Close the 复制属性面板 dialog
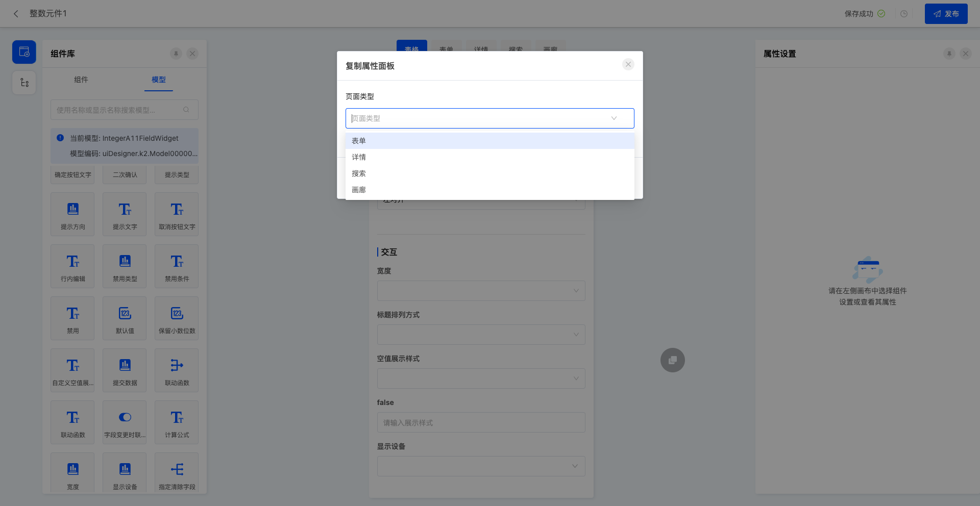 [628, 64]
